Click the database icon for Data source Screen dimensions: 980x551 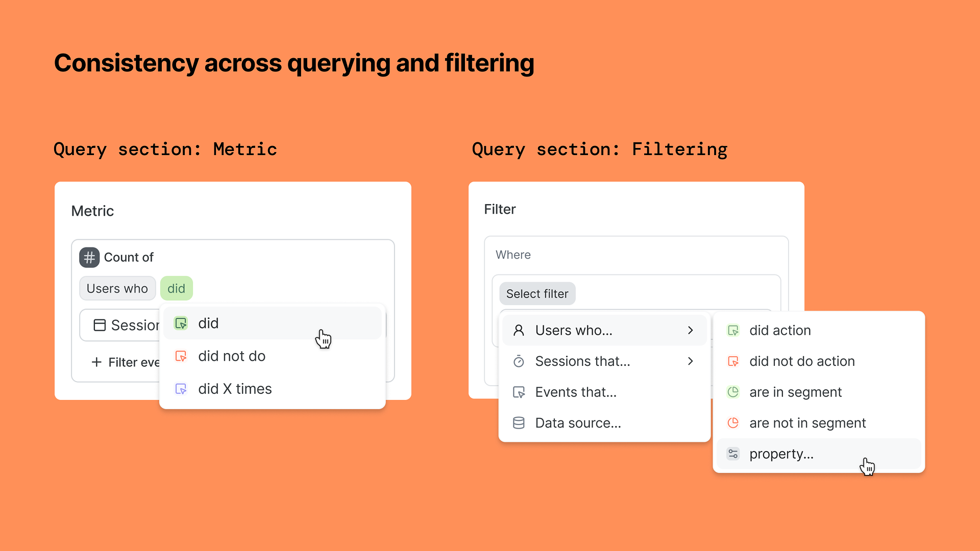(519, 423)
